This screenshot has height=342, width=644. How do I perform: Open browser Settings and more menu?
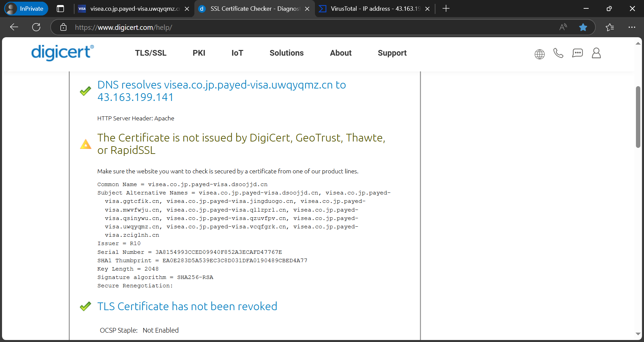632,27
